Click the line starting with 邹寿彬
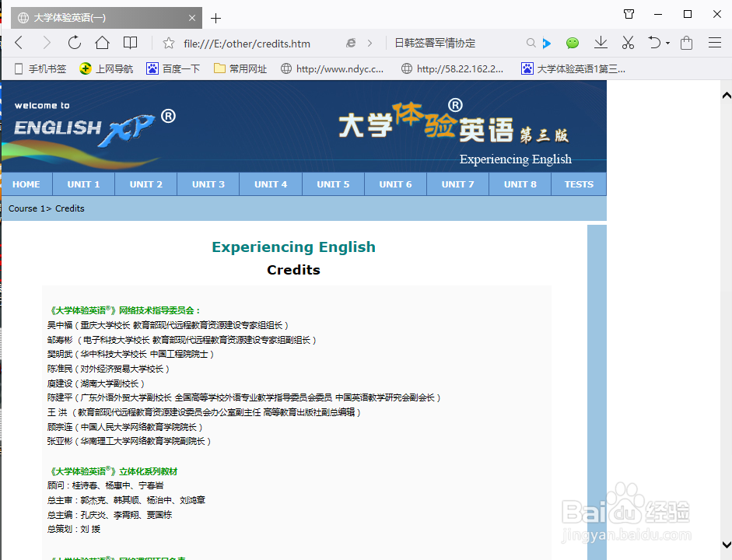This screenshot has width=732, height=560. pyautogui.click(x=182, y=340)
